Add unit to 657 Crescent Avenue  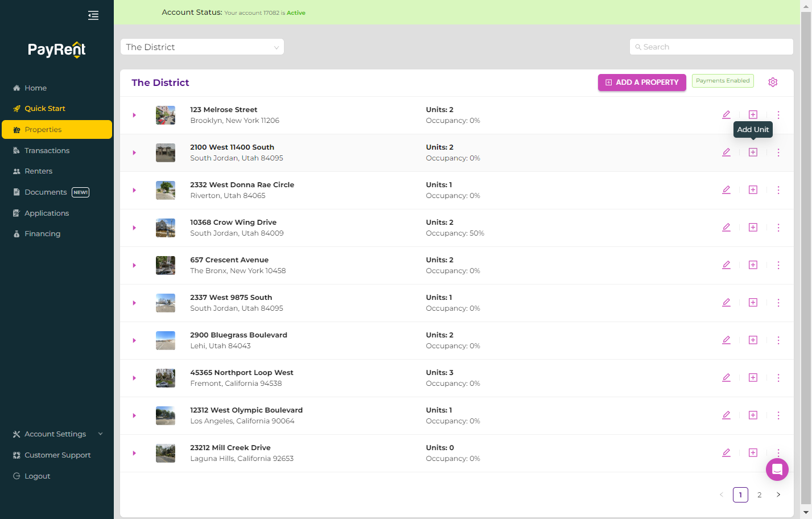[753, 265]
